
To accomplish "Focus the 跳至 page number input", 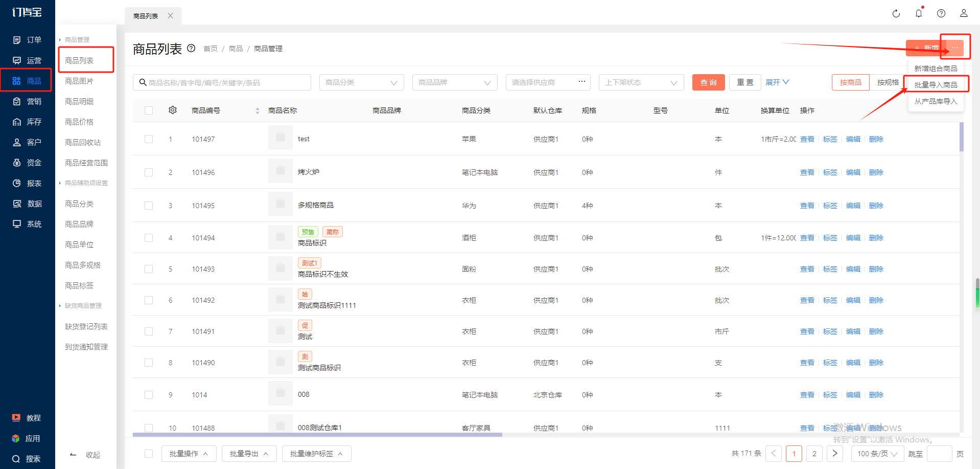I will pos(939,454).
